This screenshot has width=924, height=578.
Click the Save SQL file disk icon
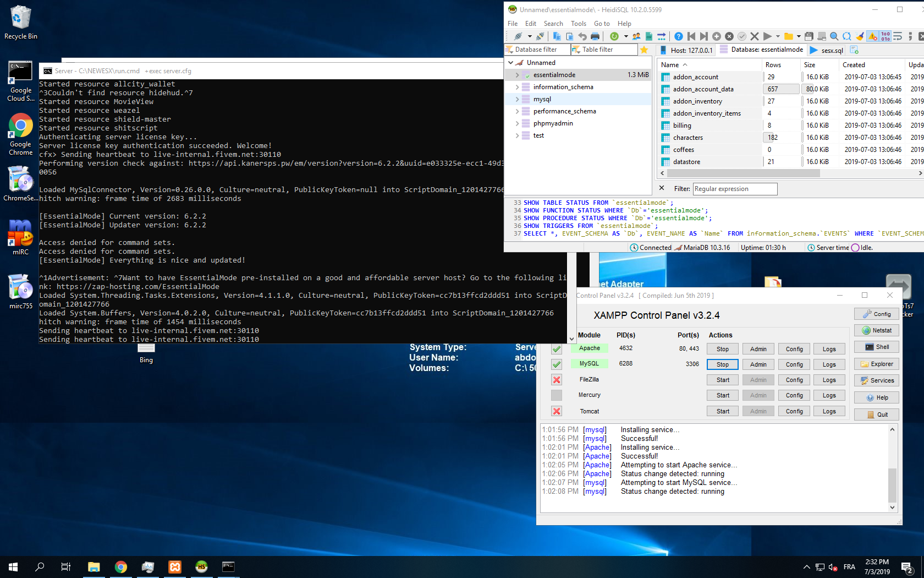809,36
